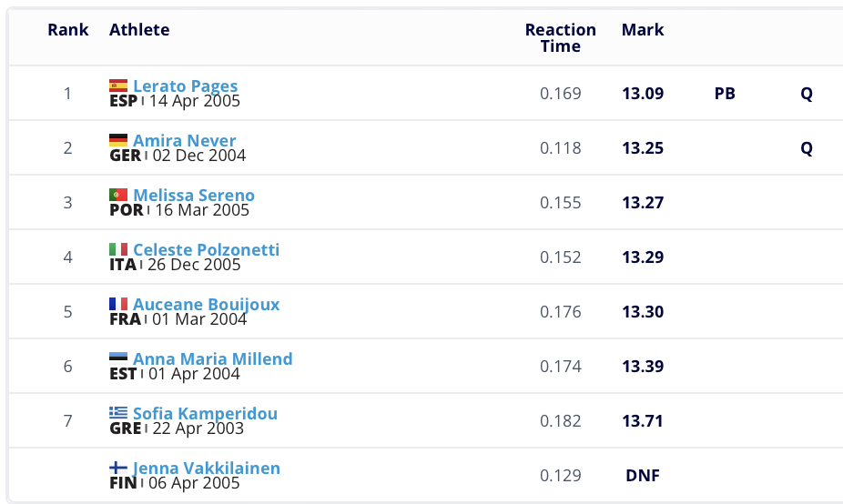Open Anna Maria Millend's athlete page
Viewport: 843px width, 504px height.
(x=212, y=359)
